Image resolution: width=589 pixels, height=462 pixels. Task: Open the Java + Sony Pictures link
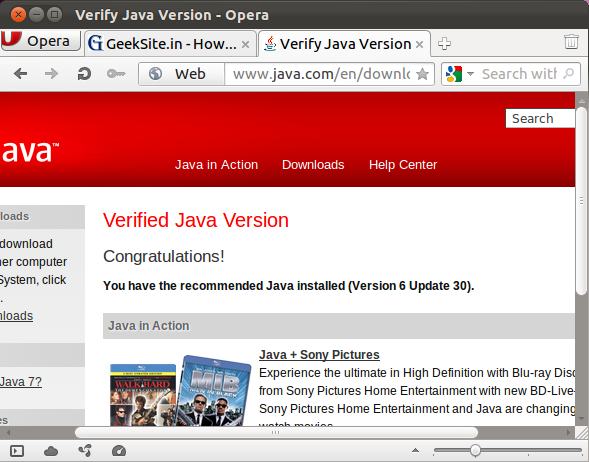pos(319,355)
